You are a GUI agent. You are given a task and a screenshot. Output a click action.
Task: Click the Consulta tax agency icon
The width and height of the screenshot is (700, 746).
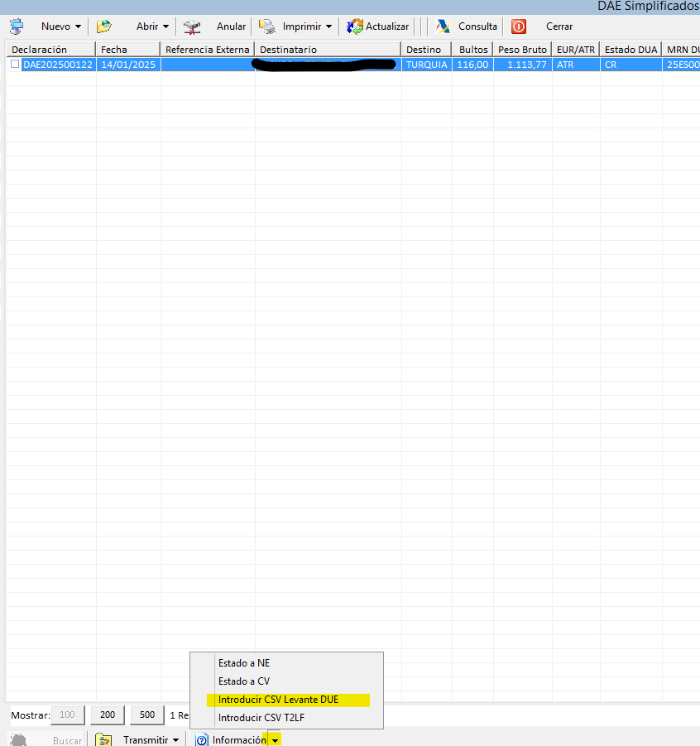443,26
